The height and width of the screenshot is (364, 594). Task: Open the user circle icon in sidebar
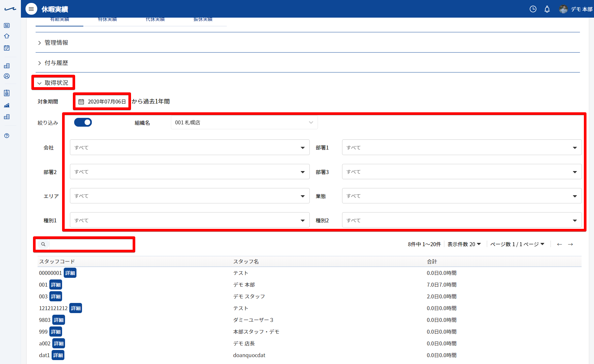coord(7,76)
